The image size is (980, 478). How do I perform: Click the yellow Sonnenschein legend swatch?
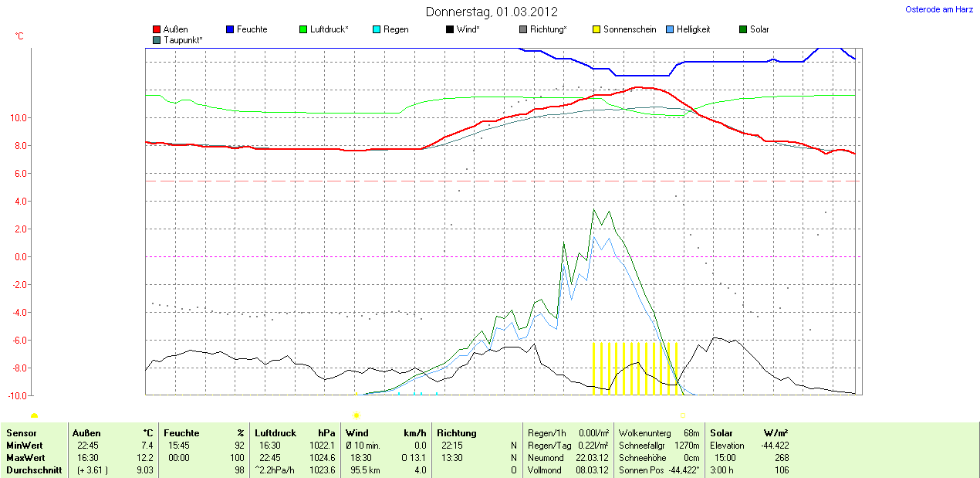[596, 29]
